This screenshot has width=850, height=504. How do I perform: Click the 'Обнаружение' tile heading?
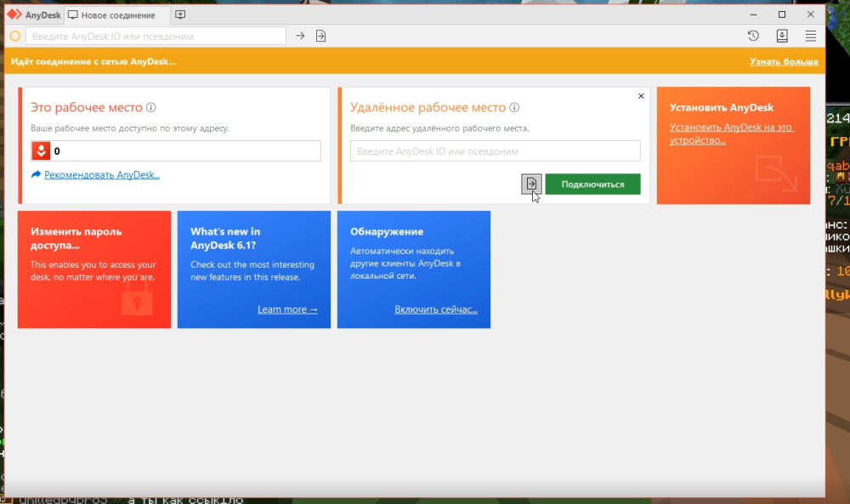(387, 231)
